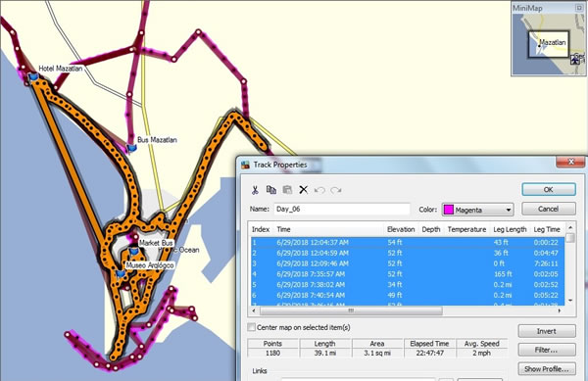Click the Paste clipboard icon
This screenshot has height=381, width=588.
[287, 190]
